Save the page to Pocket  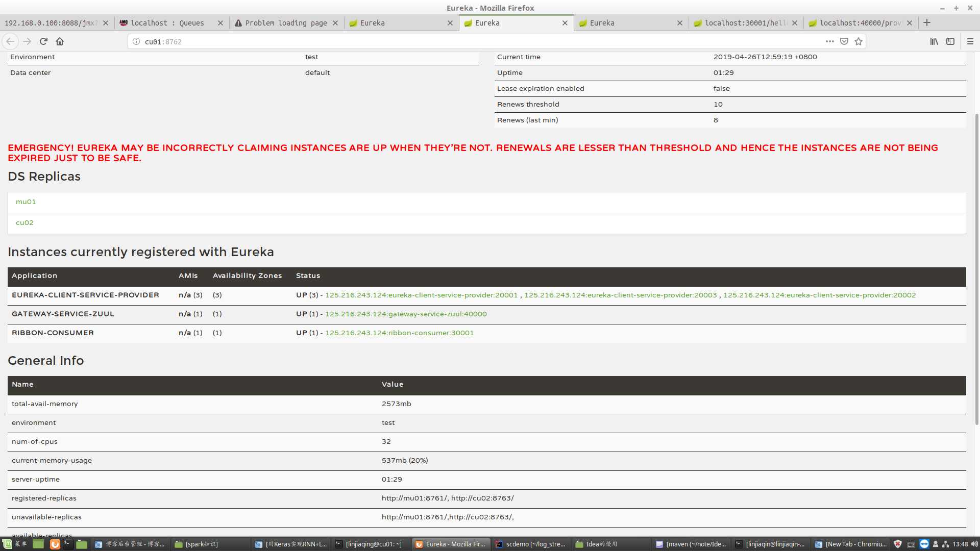[x=844, y=41]
